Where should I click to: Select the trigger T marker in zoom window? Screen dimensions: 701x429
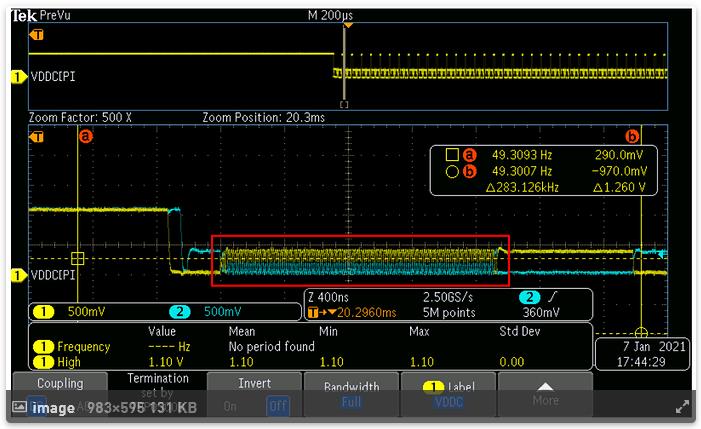point(37,136)
